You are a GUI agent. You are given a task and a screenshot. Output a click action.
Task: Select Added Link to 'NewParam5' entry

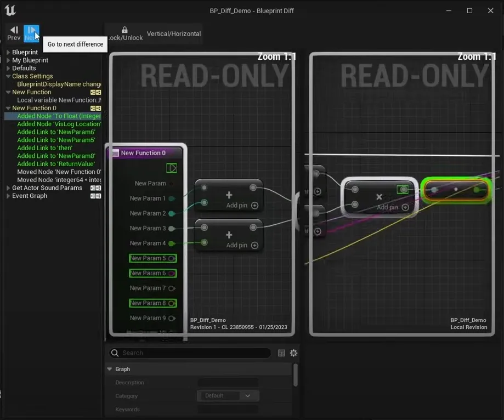56,140
